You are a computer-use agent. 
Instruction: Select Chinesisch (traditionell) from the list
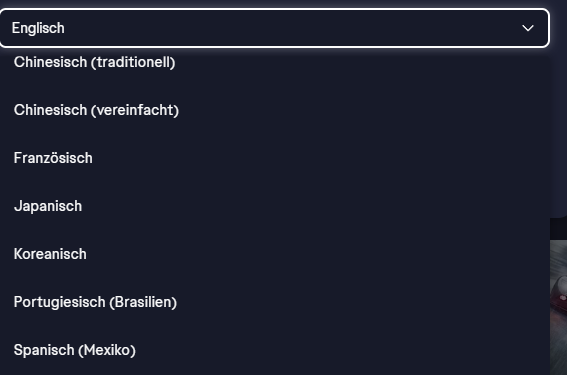[275, 62]
